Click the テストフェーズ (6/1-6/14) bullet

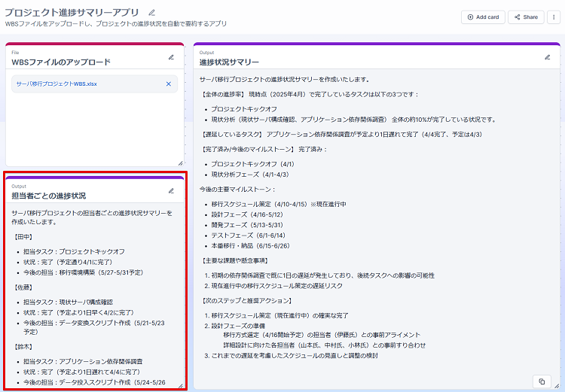(x=249, y=236)
